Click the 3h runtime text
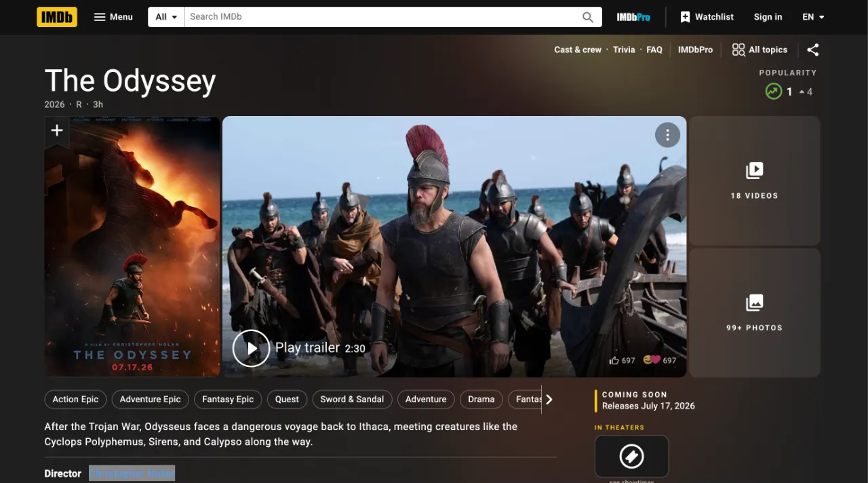The image size is (868, 483). click(x=98, y=104)
